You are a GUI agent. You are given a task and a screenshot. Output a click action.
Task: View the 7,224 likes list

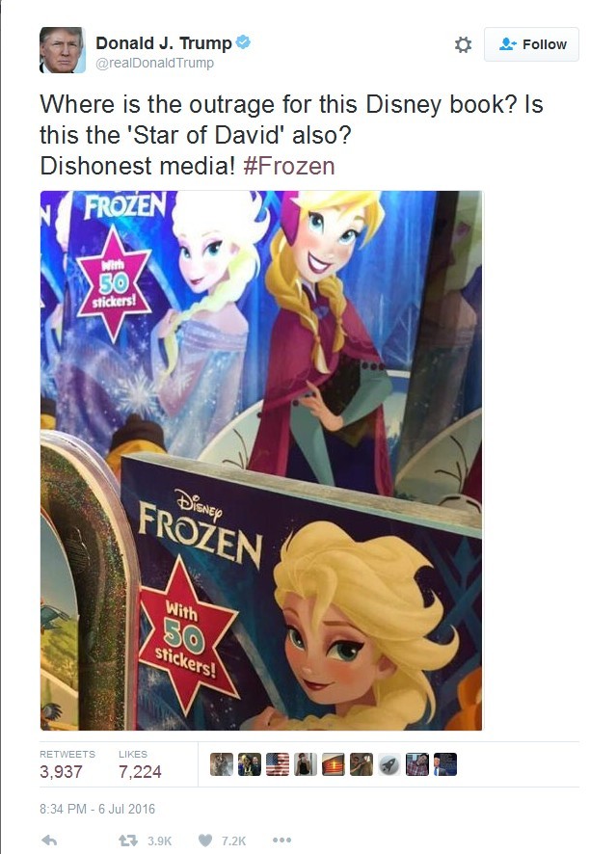[140, 764]
